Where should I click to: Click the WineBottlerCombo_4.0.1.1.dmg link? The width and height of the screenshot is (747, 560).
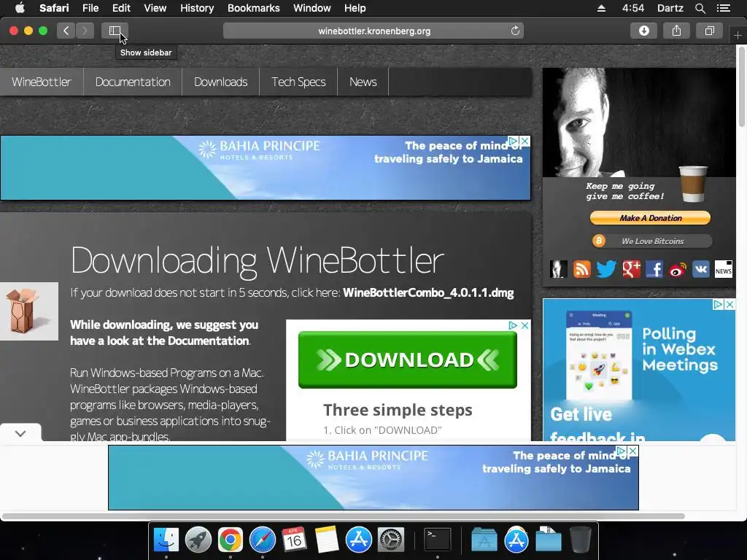[x=428, y=292]
